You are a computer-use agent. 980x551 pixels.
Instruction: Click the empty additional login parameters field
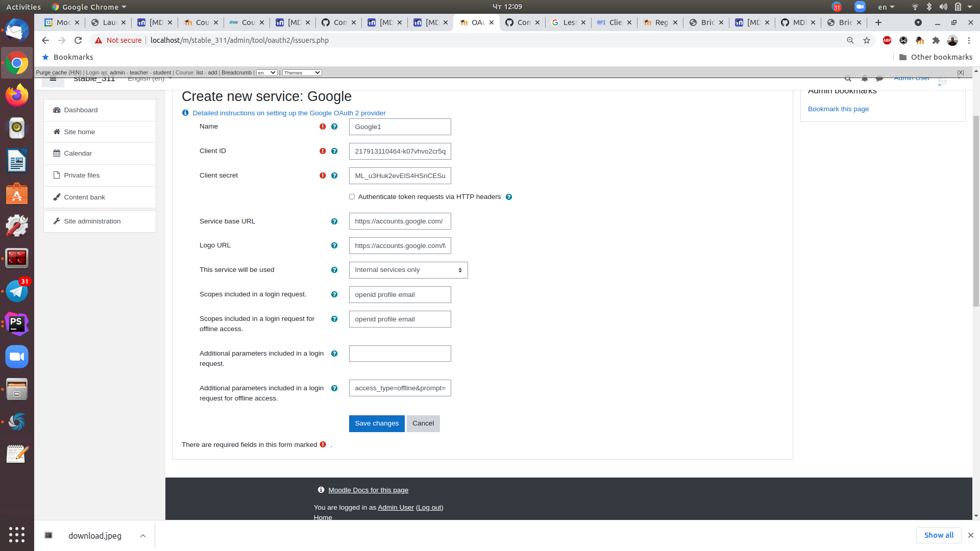click(400, 354)
